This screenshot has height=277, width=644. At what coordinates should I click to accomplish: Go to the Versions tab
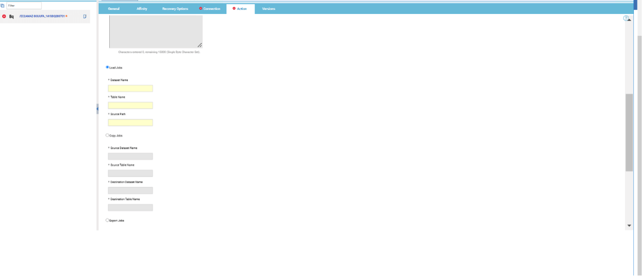click(x=268, y=9)
